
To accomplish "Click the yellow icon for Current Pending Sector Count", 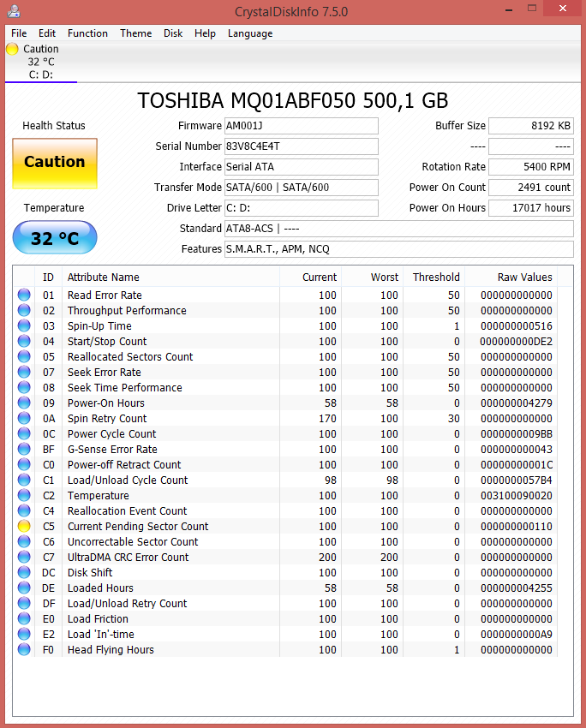I will 24,526.
